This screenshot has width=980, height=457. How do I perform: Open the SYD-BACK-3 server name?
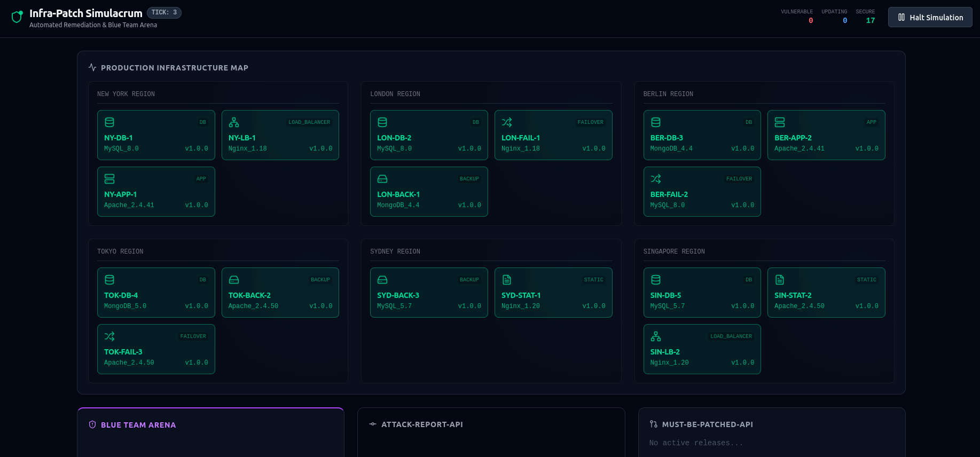(x=398, y=295)
